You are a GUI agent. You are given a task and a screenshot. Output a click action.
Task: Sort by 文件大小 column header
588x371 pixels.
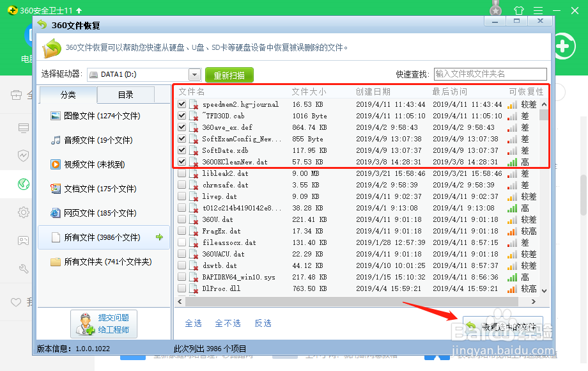tap(309, 91)
